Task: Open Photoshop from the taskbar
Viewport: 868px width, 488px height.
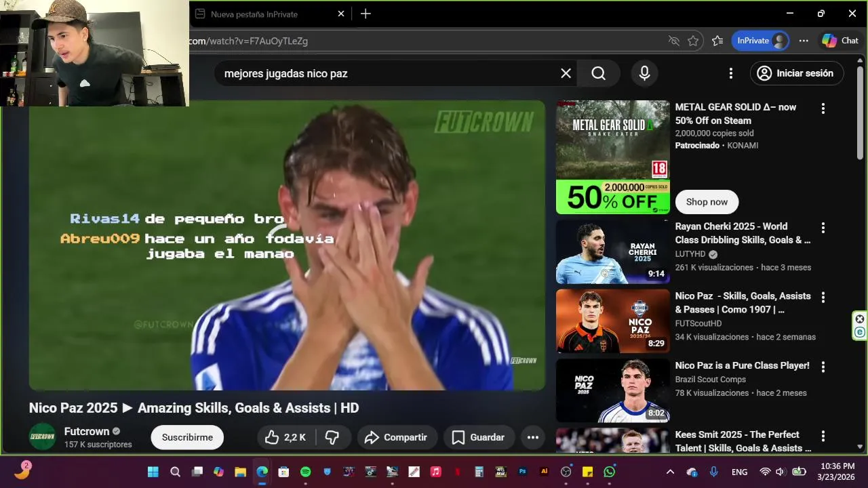Action: coord(522,472)
